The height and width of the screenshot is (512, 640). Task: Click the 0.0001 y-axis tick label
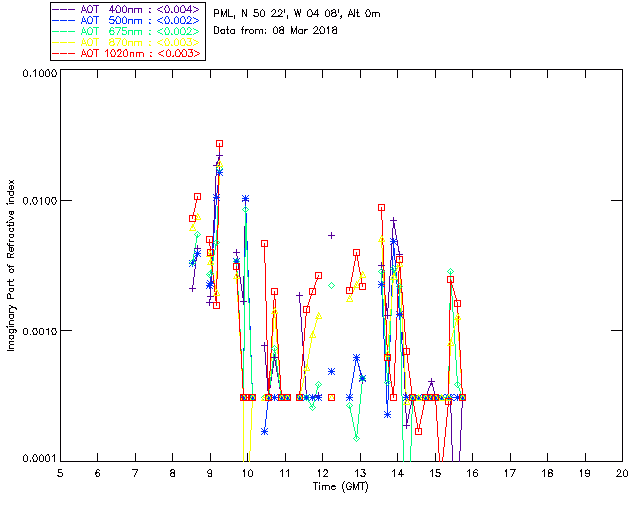click(x=38, y=458)
